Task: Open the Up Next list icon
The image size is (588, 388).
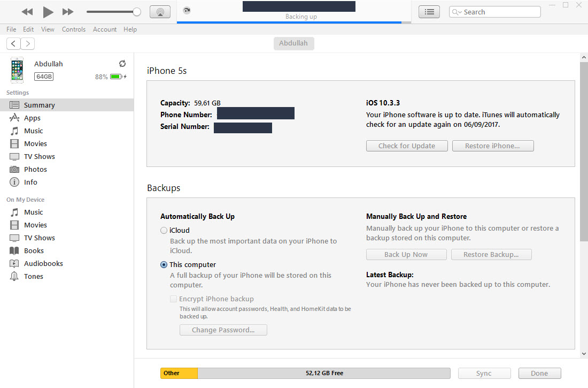Action: coord(429,11)
